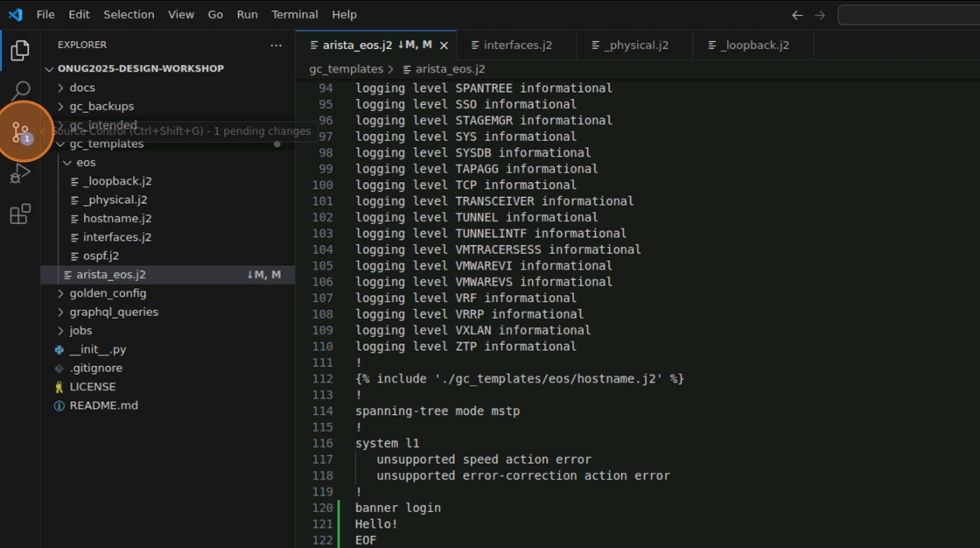Go back using the navigation arrow

(x=796, y=15)
